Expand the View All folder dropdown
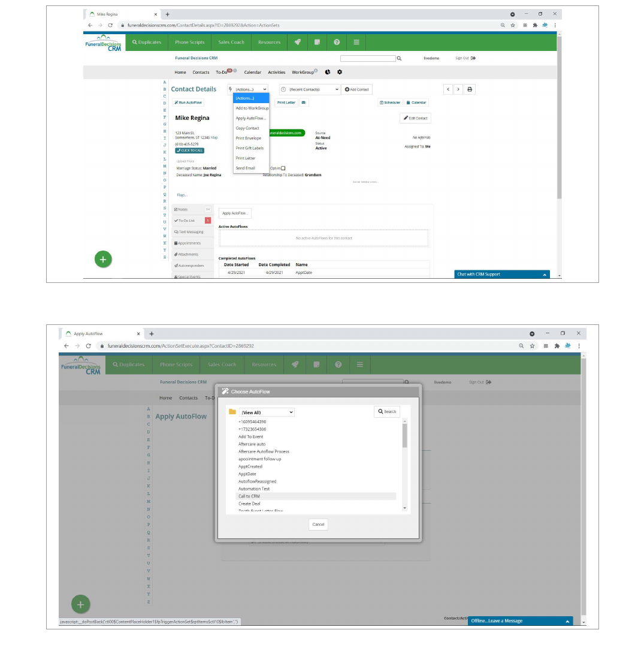The height and width of the screenshot is (654, 644). pyautogui.click(x=267, y=412)
